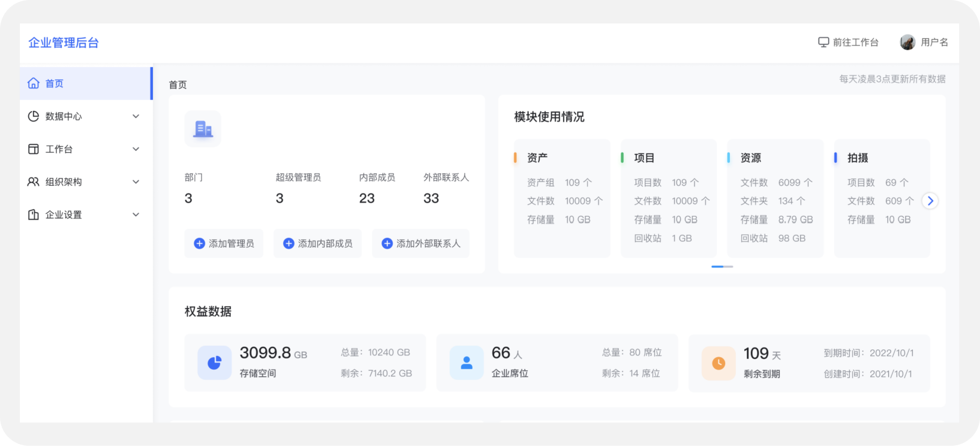Click the company building logo icon

(x=203, y=128)
